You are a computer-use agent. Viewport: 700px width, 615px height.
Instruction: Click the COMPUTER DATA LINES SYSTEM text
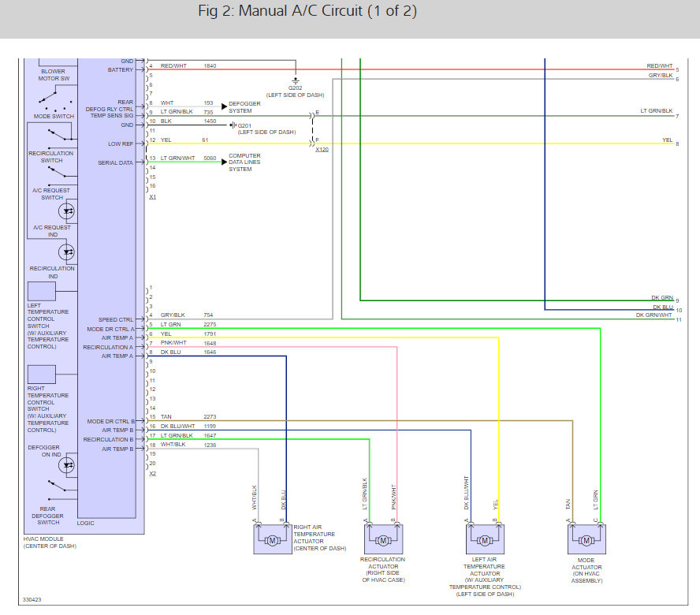244,162
